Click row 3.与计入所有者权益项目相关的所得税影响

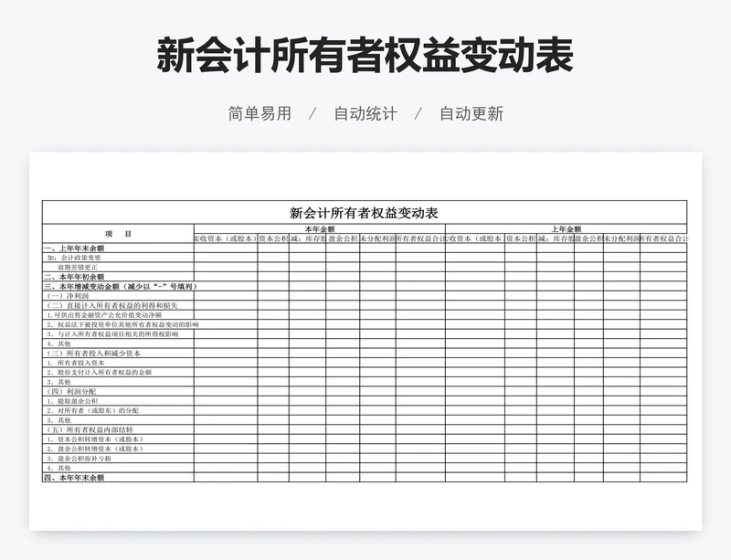(112, 333)
